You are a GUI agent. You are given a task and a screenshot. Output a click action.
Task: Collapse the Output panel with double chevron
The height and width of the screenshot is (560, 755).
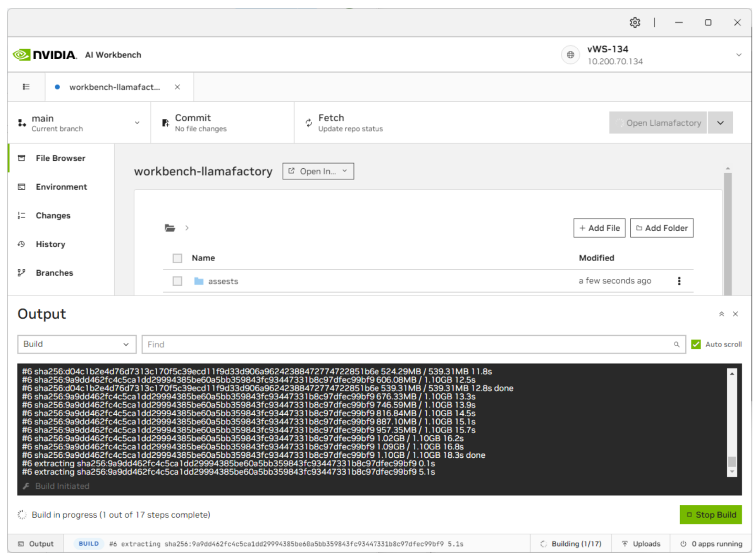(721, 314)
